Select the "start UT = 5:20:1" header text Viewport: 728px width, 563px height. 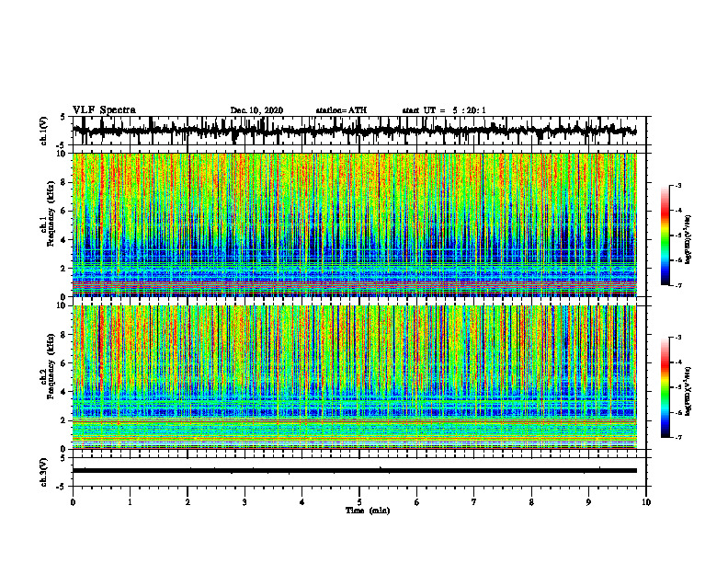tap(444, 110)
